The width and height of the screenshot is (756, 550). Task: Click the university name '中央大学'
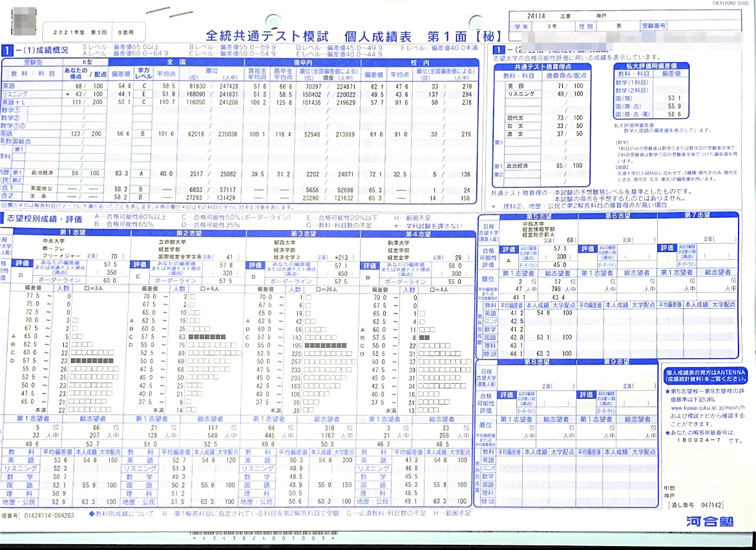point(54,240)
